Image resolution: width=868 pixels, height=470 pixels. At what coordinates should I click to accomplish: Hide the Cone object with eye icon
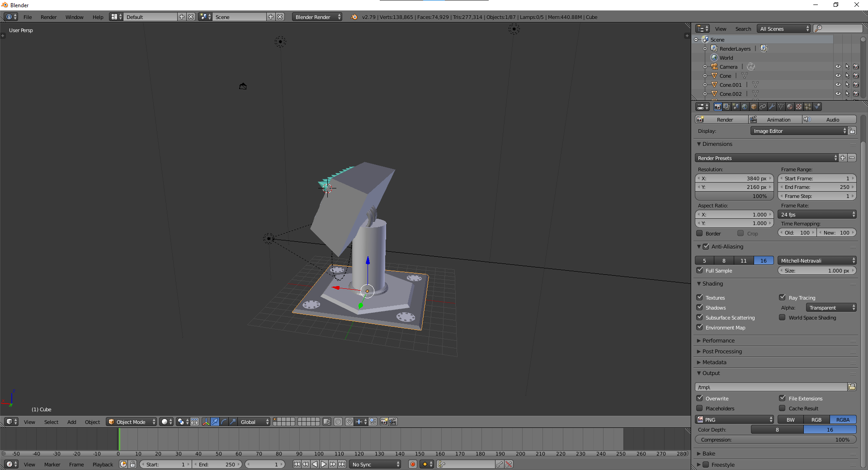click(x=838, y=75)
